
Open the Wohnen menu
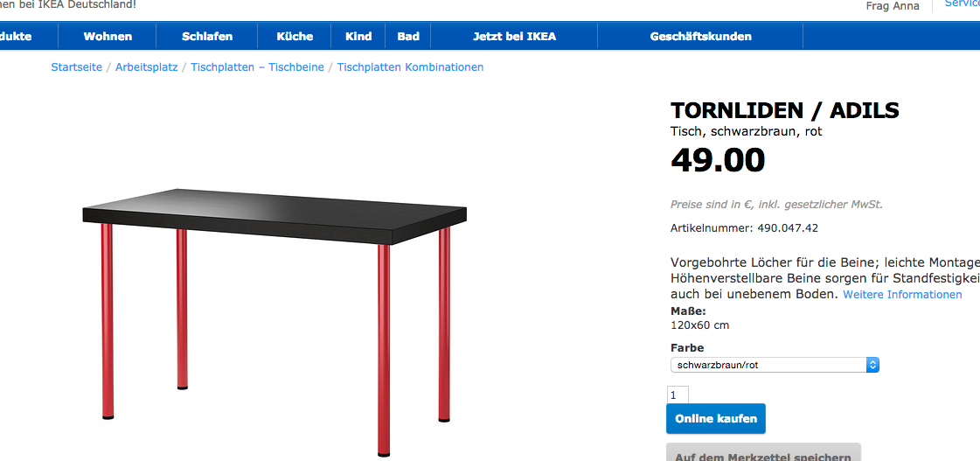tap(108, 36)
